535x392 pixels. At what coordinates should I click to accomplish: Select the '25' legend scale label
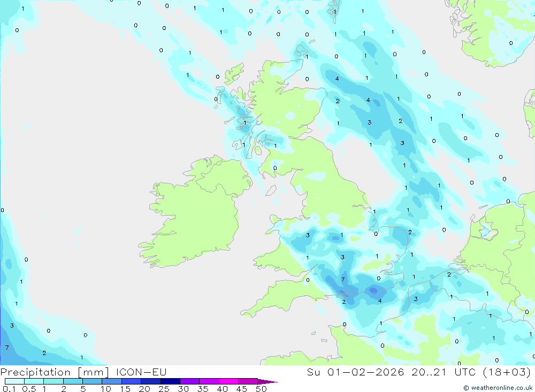click(164, 389)
